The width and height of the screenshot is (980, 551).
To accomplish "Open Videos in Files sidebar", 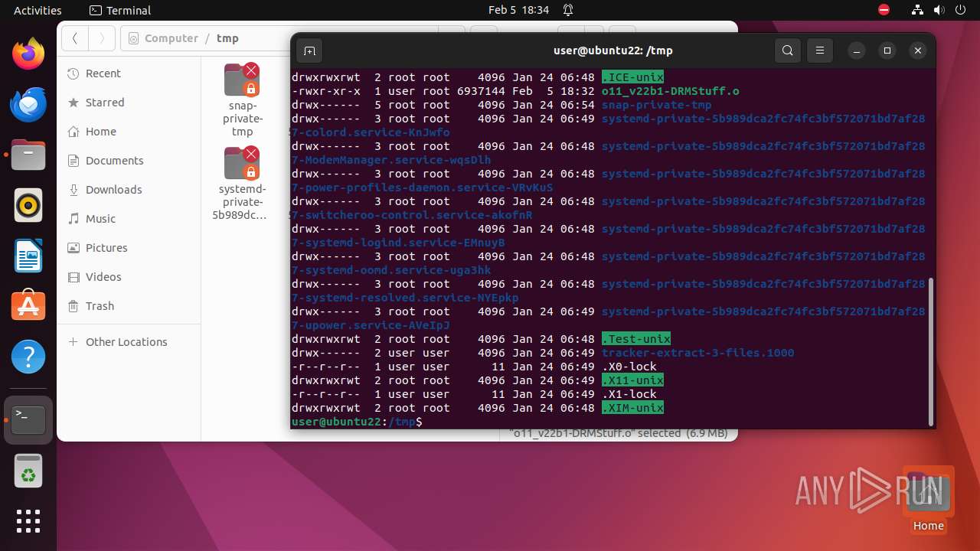I will [129, 277].
